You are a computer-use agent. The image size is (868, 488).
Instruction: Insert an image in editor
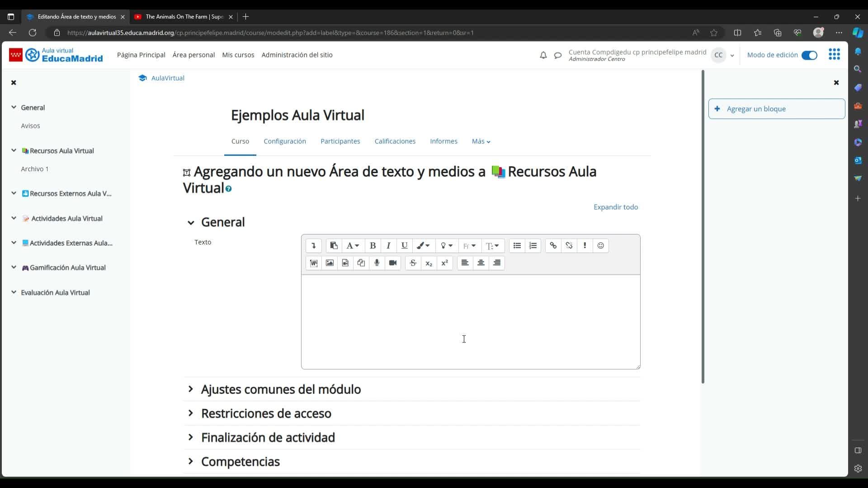tap(330, 263)
